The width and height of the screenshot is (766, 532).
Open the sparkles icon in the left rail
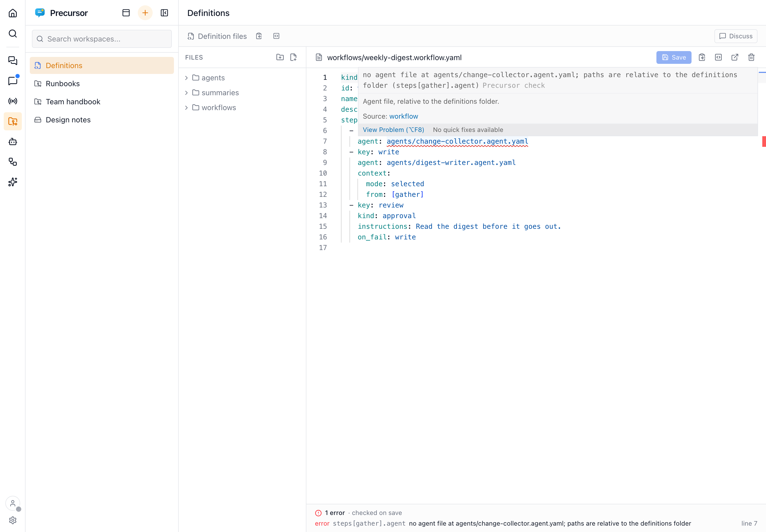coord(13,182)
